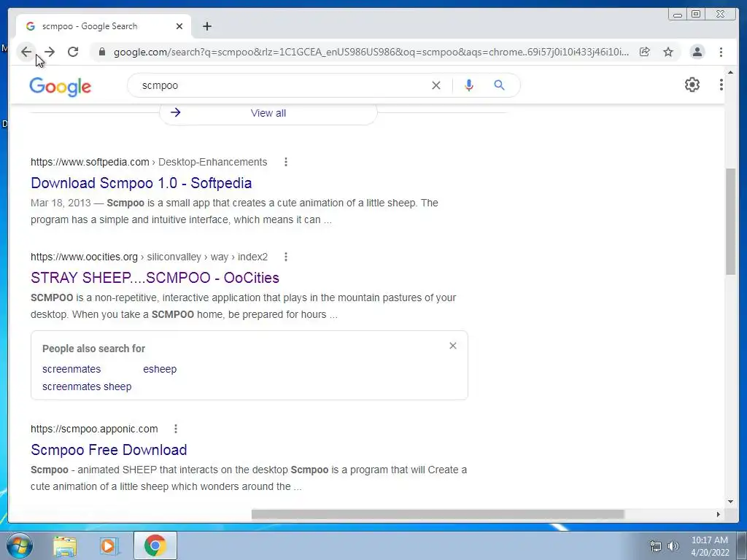Viewport: 747px width, 560px height.
Task: Submit search with the magnifier icon
Action: coord(499,85)
